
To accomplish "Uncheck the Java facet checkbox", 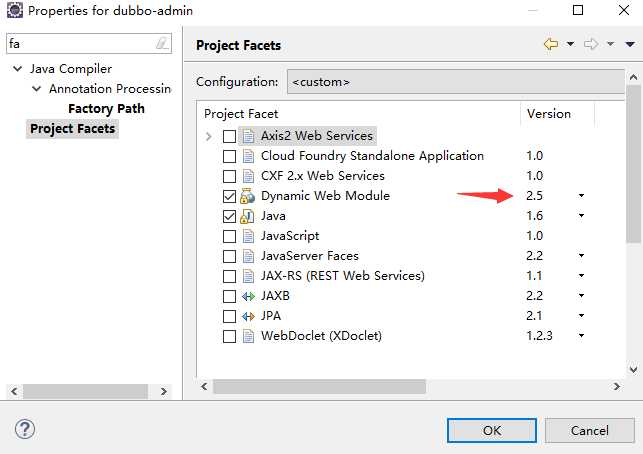I will 229,216.
